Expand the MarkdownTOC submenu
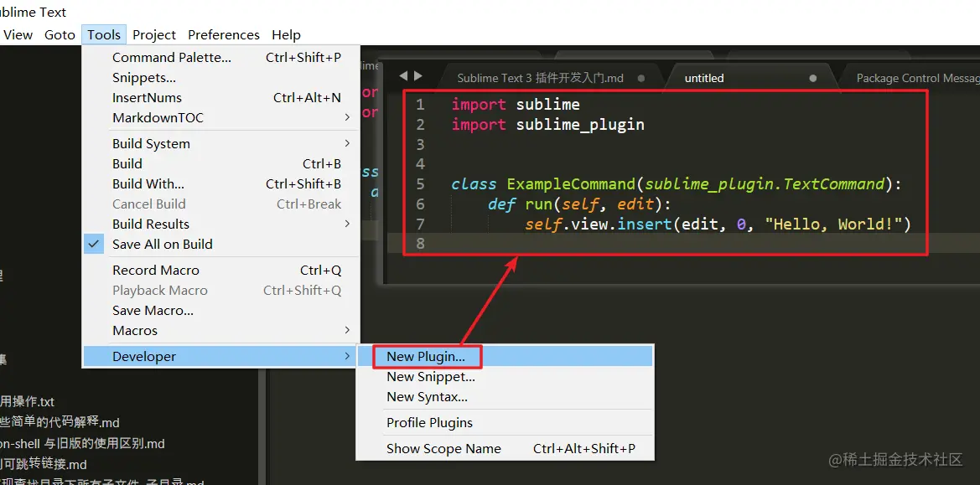980x485 pixels. [220, 117]
